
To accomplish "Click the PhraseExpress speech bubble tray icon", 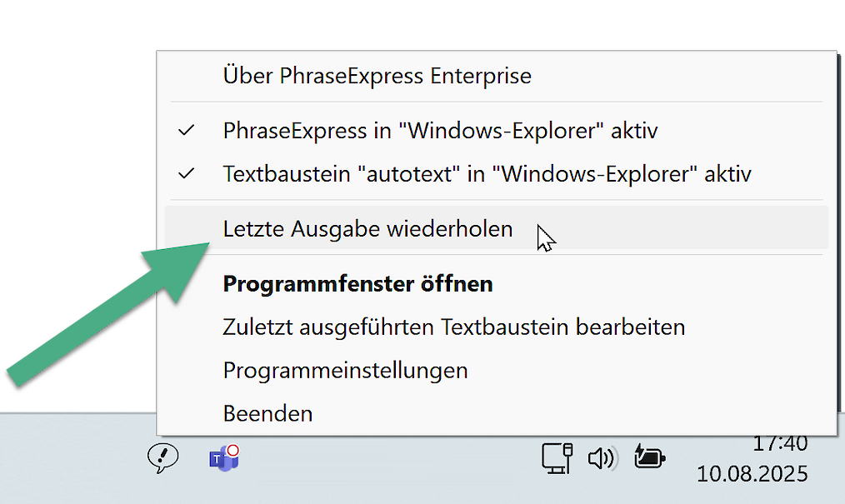I will (x=162, y=458).
